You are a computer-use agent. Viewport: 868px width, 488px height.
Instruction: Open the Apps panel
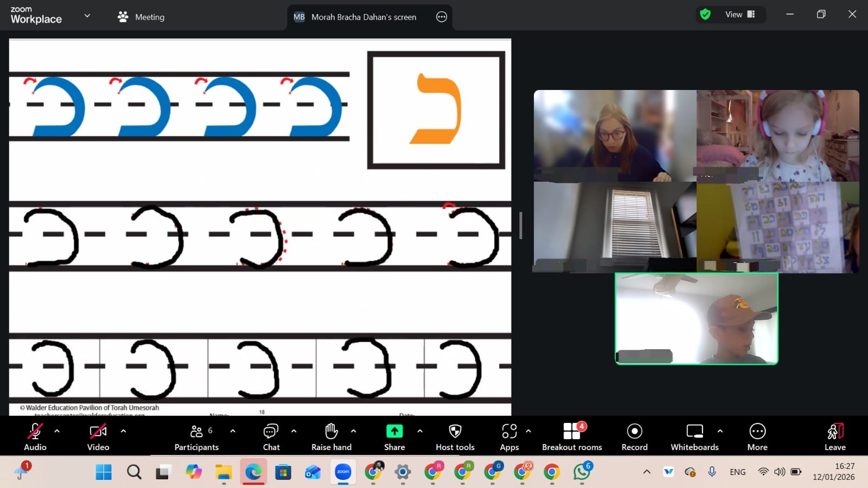(x=509, y=436)
